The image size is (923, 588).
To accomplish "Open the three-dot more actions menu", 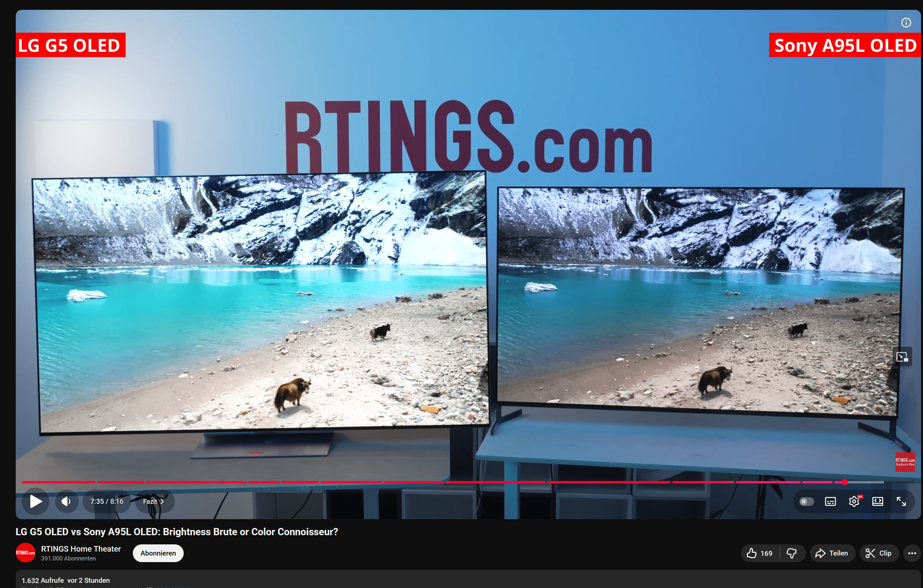I will point(912,553).
